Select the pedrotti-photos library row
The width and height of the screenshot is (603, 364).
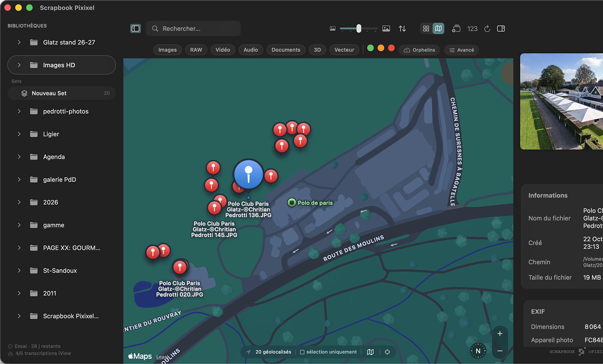pyautogui.click(x=62, y=111)
